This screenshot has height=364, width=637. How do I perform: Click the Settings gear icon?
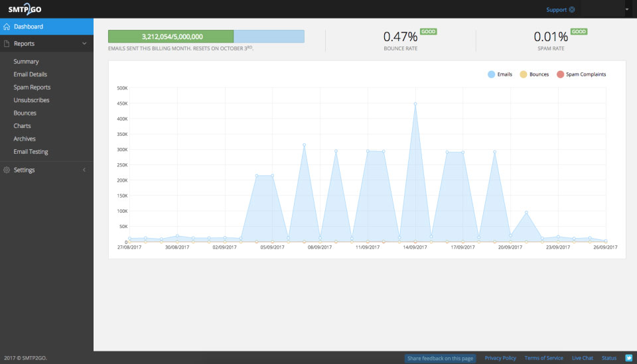[x=7, y=170]
